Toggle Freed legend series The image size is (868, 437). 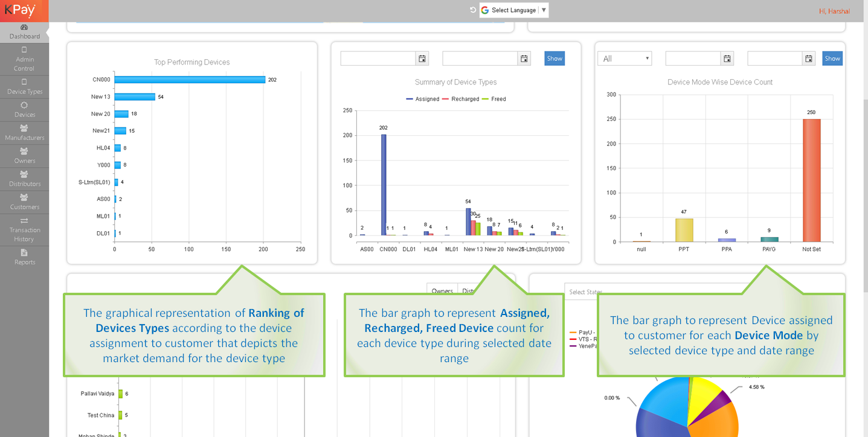point(493,99)
